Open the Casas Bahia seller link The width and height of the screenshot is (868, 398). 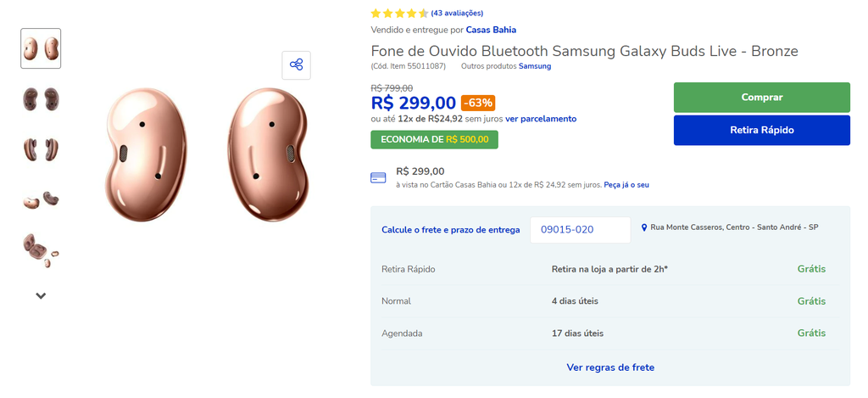(491, 30)
